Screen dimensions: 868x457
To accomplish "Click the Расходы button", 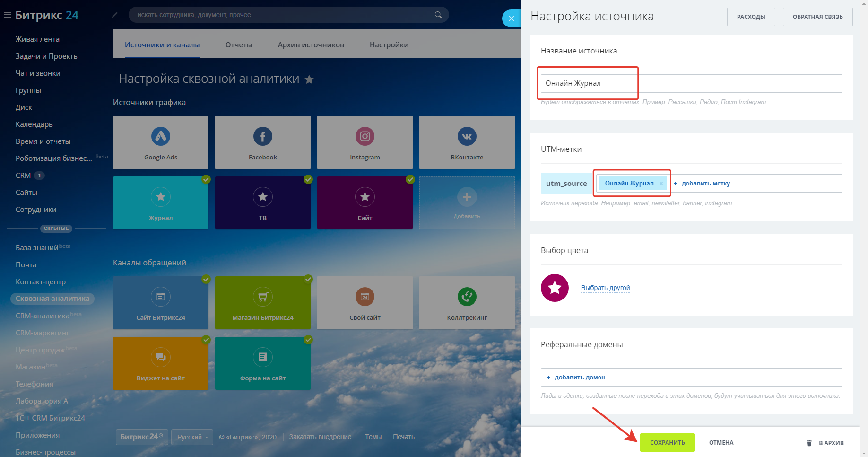I will 751,17.
